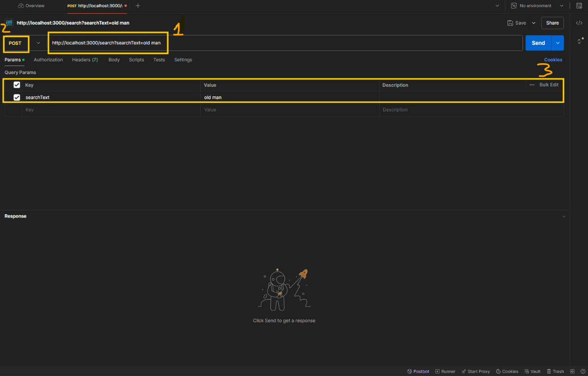Open the Body tab
Screen dimensions: 588x376
[114, 60]
